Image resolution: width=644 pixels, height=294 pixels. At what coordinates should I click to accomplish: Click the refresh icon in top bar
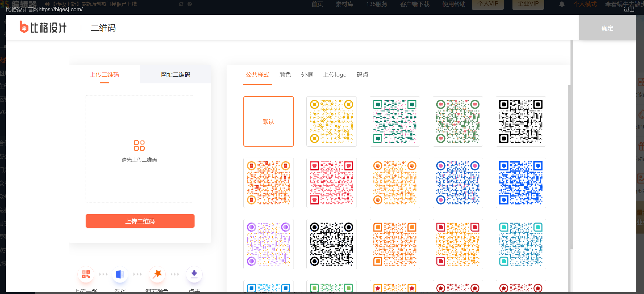181,4
